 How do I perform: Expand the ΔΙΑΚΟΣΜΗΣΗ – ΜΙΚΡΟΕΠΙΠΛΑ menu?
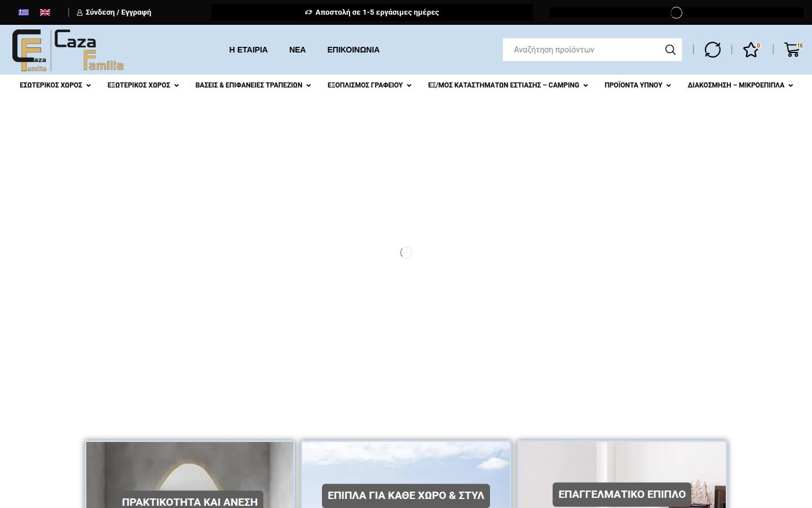[x=740, y=85]
